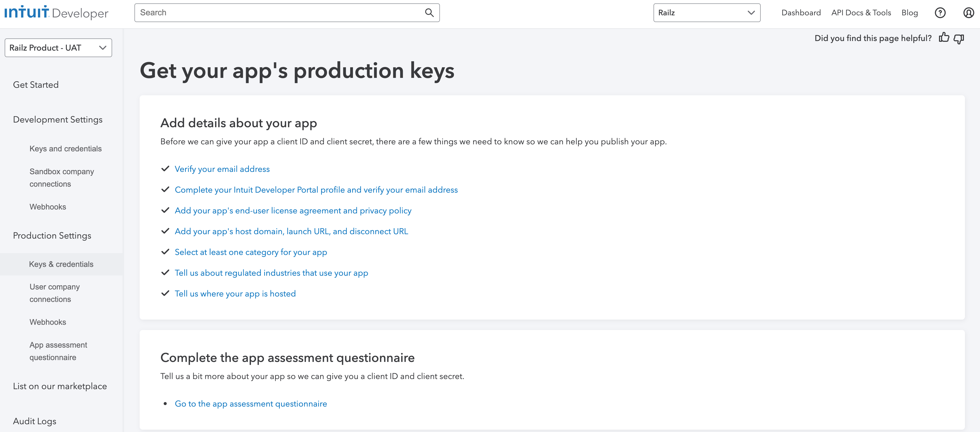Click the Intuit Developer logo

click(x=56, y=13)
